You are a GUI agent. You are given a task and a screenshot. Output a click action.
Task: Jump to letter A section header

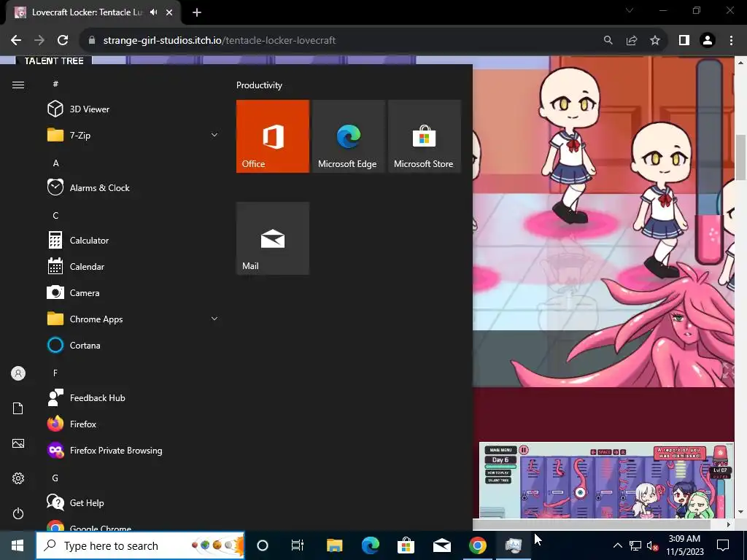tap(55, 163)
